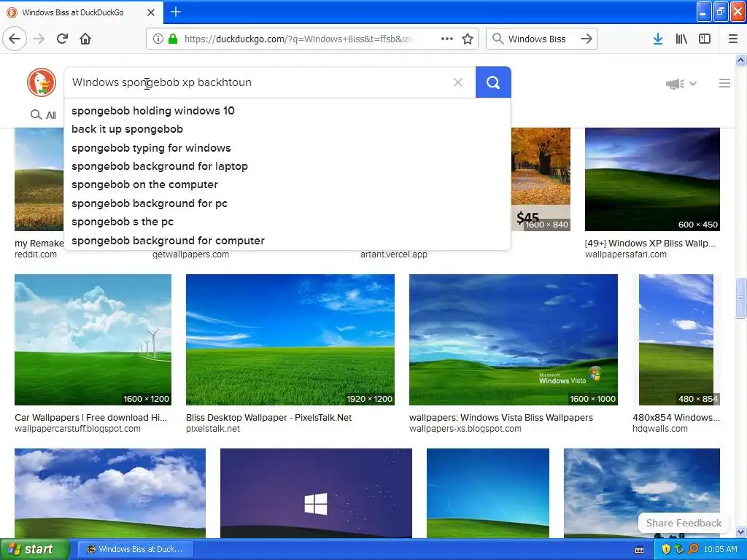This screenshot has height=560, width=747.
Task: Open [49+] Windows XP Bliss Wallp... link
Action: 650,244
